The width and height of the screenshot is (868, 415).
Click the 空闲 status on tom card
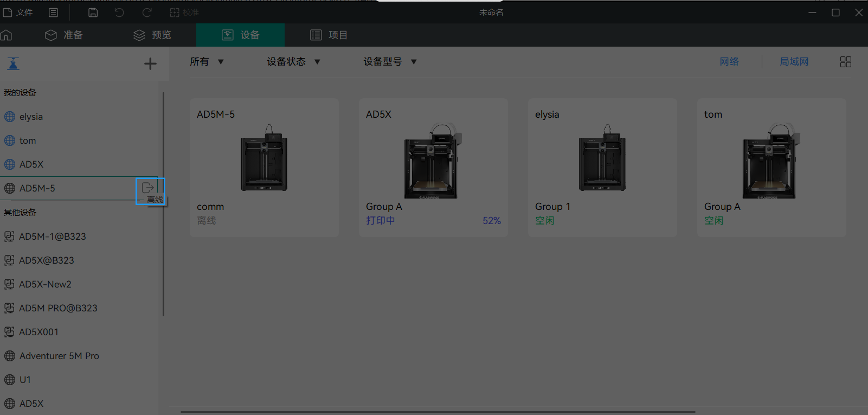pos(714,221)
